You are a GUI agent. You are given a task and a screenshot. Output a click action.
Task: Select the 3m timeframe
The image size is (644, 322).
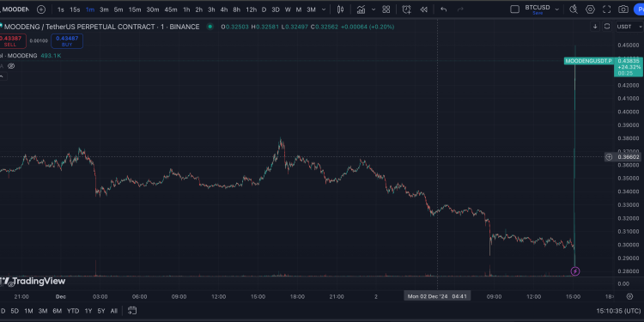point(104,9)
